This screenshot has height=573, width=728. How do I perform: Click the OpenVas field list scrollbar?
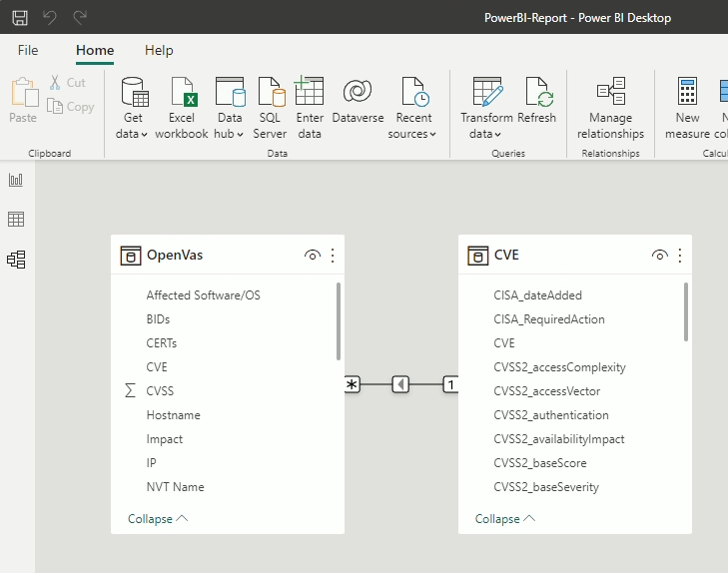339,321
